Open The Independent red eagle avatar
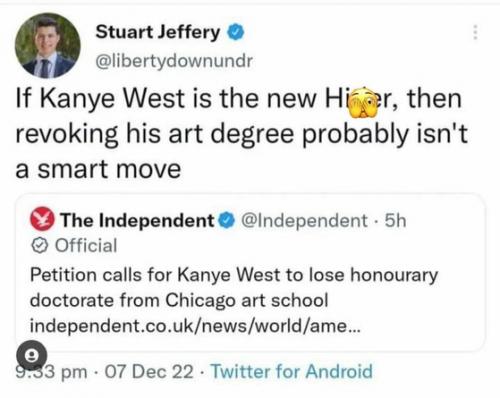Viewport: 500px width, 398px height. [42, 219]
